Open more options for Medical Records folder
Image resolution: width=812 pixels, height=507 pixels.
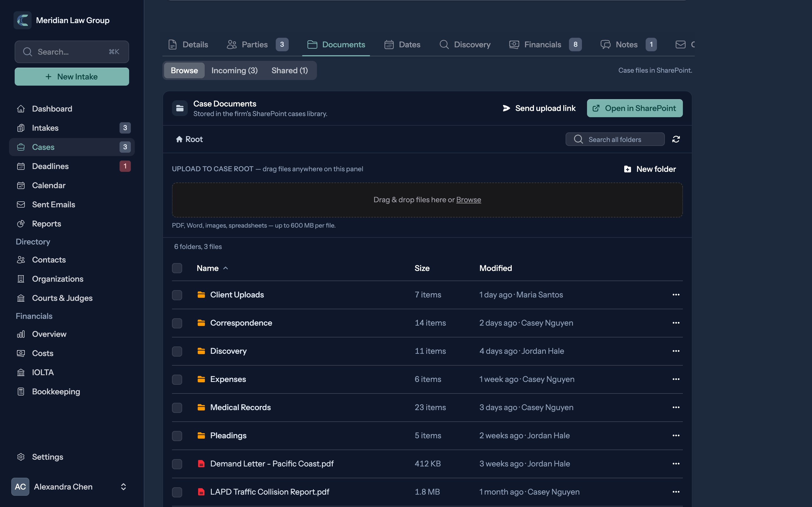pos(676,407)
